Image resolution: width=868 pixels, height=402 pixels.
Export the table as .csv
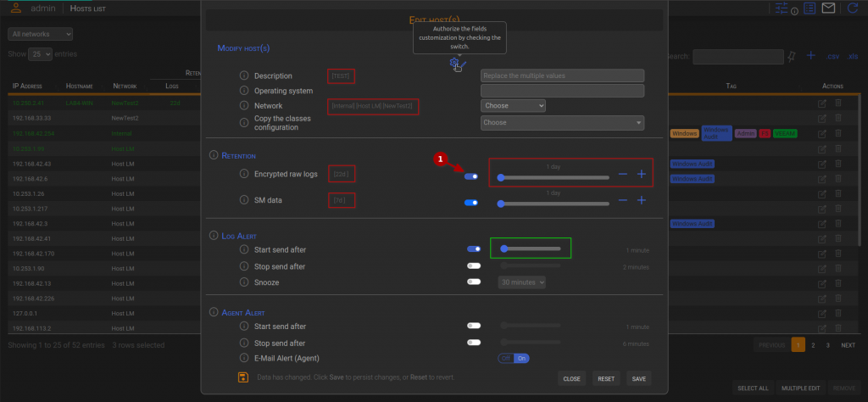pos(833,57)
